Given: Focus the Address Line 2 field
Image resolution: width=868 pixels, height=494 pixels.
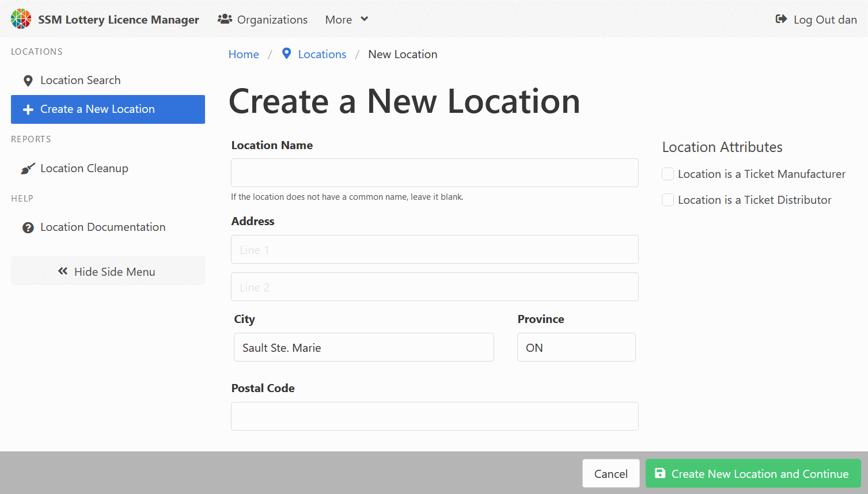Looking at the screenshot, I should tap(435, 287).
